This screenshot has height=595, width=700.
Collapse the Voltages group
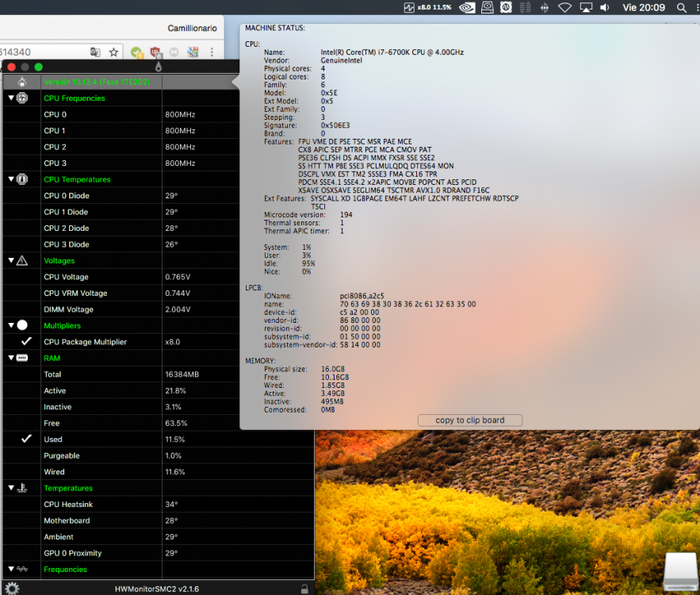click(11, 260)
